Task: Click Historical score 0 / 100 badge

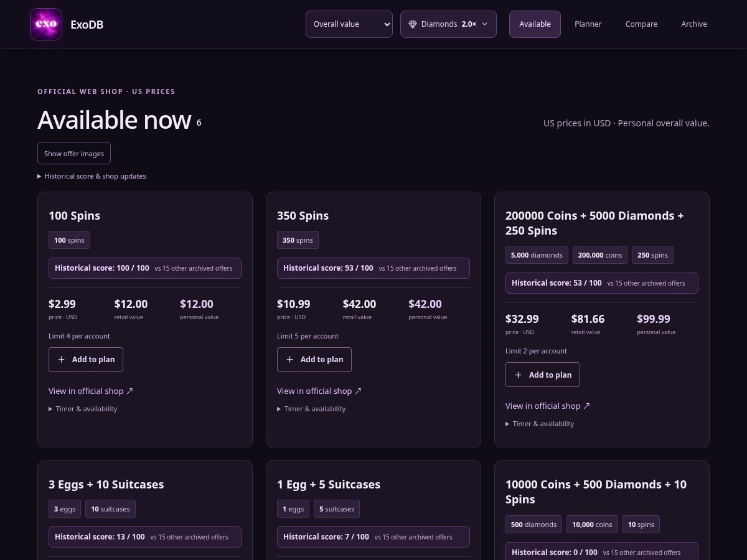Action: [602, 551]
